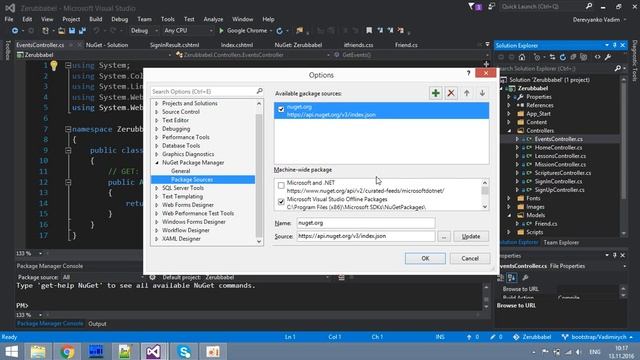This screenshot has width=640, height=360.
Task: Collapse the Controllers folder in Solution Explorer
Action: pyautogui.click(x=509, y=131)
